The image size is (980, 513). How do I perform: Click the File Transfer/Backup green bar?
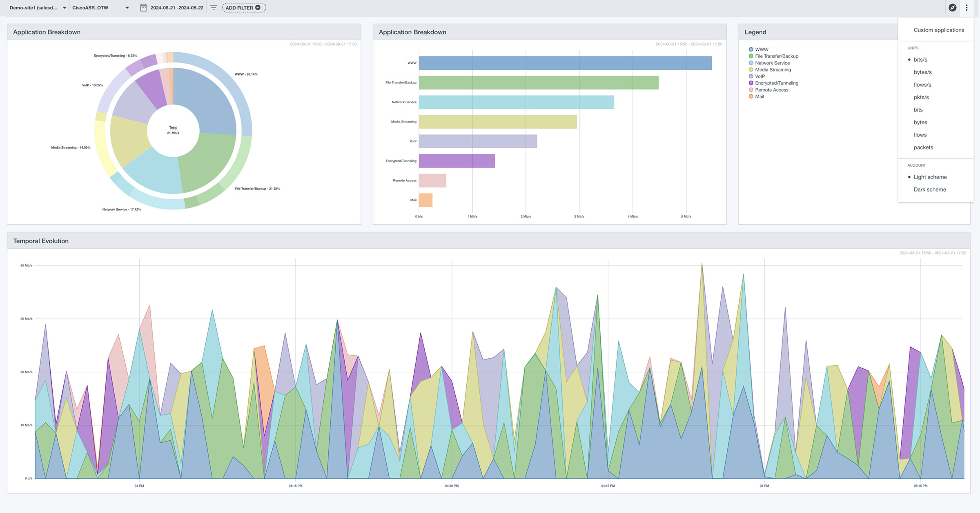pos(539,83)
